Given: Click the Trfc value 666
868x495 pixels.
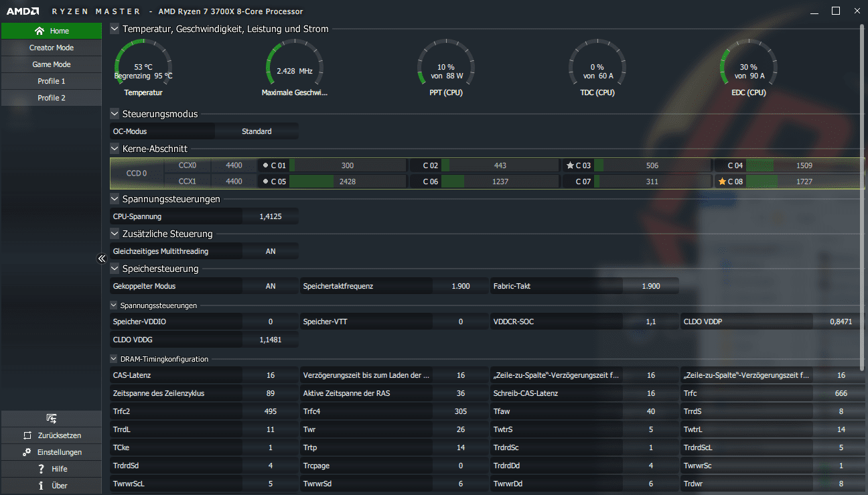Looking at the screenshot, I should tap(841, 393).
